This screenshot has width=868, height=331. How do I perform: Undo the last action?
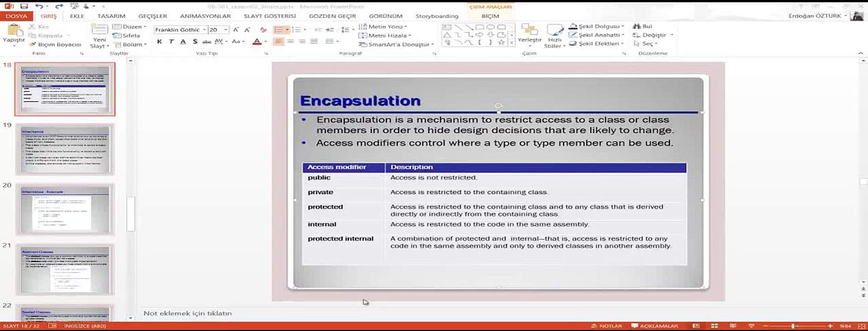coord(39,6)
